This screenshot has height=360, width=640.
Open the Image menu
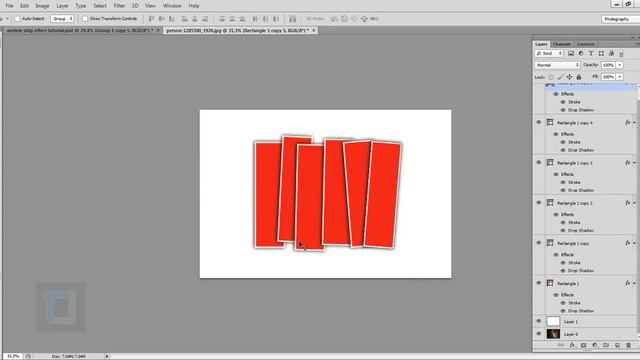pyautogui.click(x=42, y=6)
